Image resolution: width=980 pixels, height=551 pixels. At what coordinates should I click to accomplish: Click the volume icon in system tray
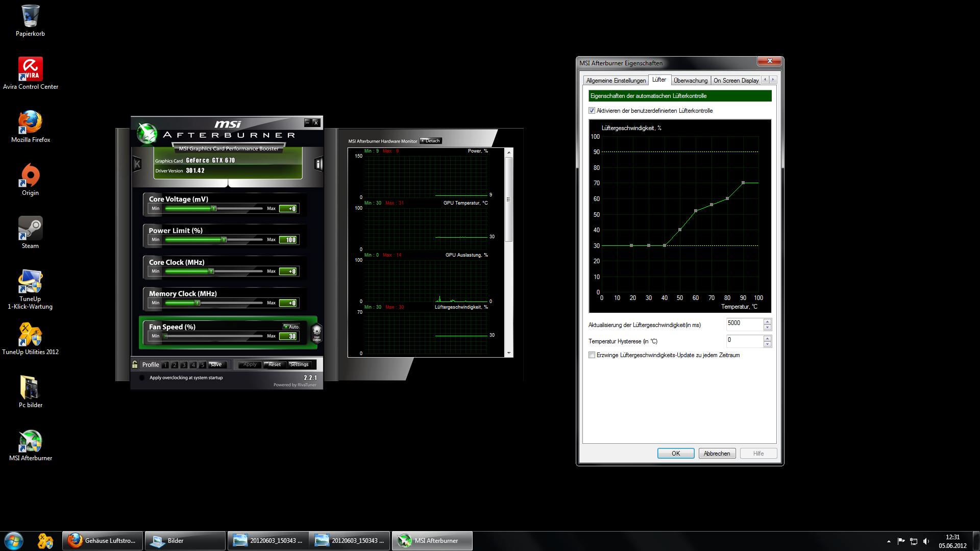[926, 541]
